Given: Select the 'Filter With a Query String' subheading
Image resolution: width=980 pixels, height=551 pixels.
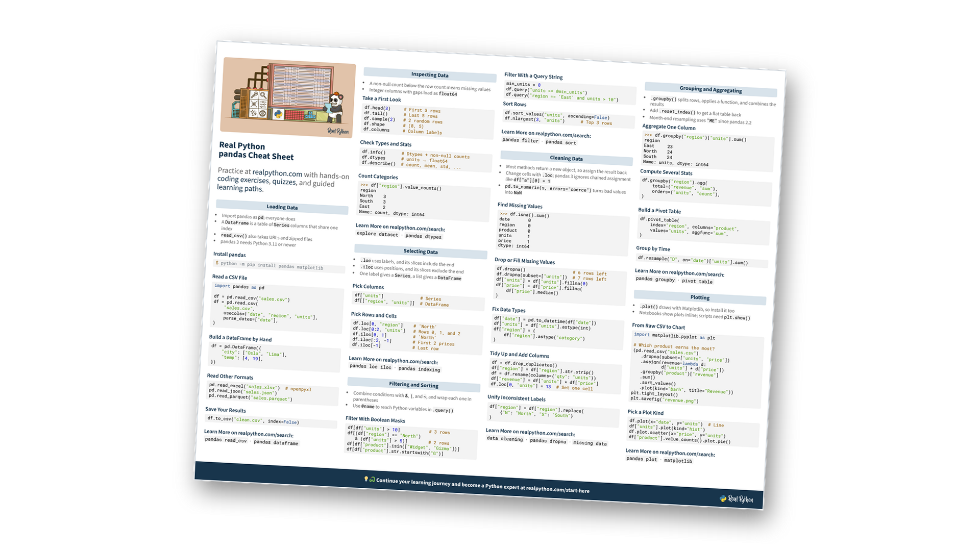Looking at the screenshot, I should [x=533, y=76].
